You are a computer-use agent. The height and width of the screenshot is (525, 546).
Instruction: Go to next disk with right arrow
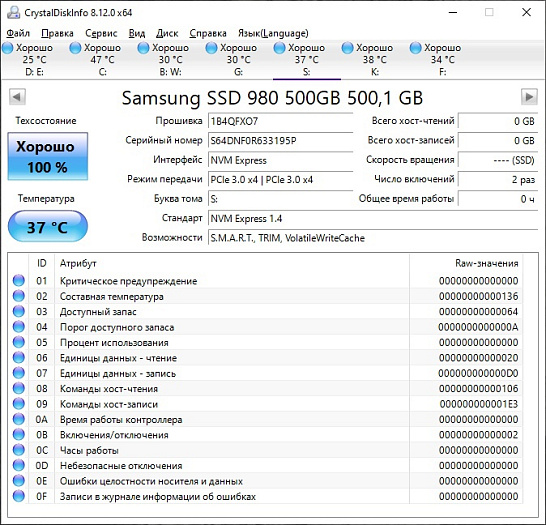click(529, 96)
